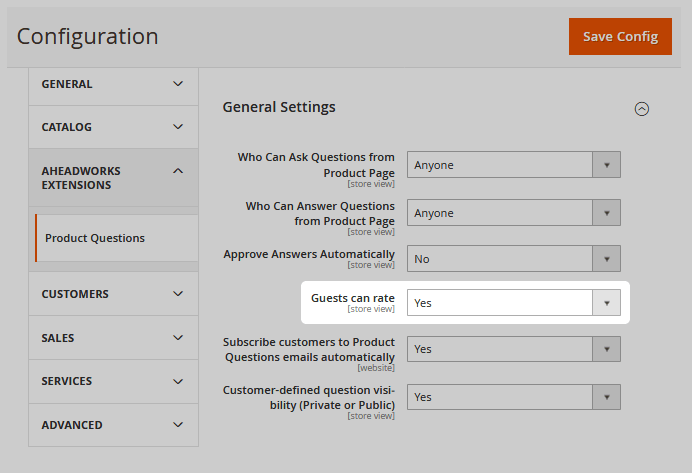This screenshot has height=473, width=692.
Task: Click the Save Config button
Action: [x=620, y=37]
